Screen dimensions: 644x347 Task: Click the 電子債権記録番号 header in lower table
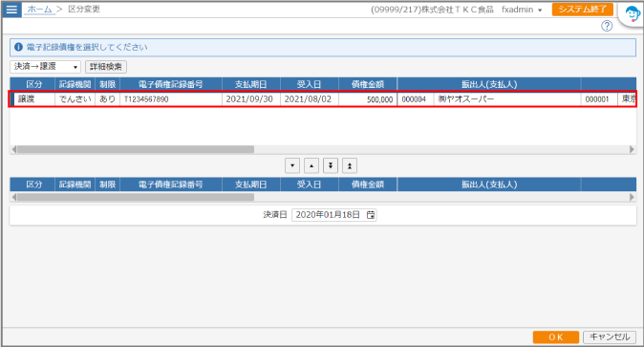tap(170, 184)
